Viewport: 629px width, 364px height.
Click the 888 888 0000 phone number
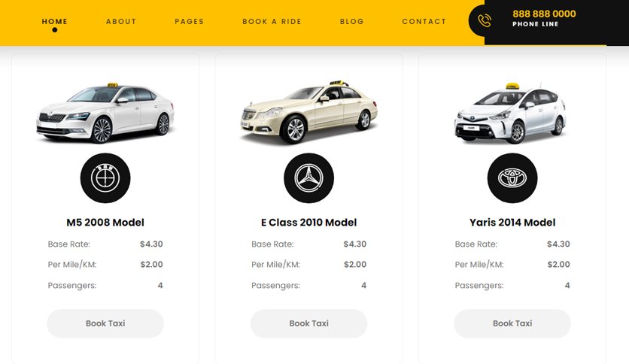(544, 14)
